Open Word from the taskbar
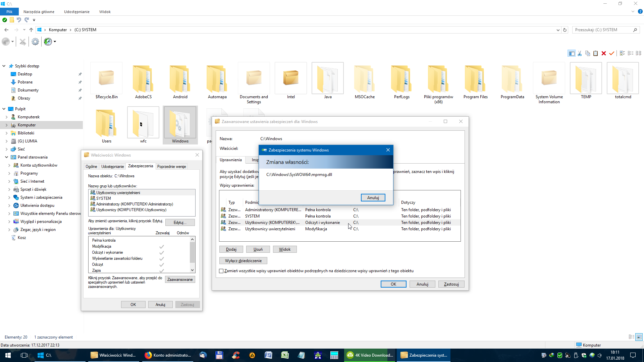The width and height of the screenshot is (644, 362). click(x=268, y=355)
